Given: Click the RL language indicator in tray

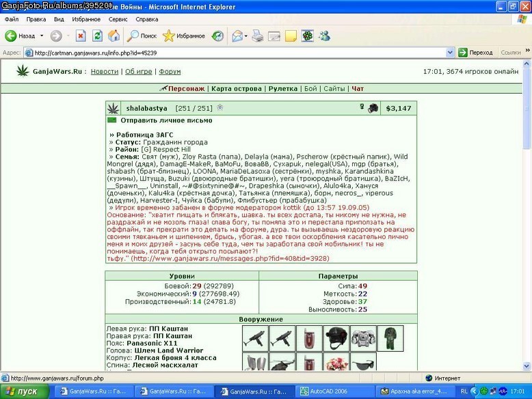Looking at the screenshot, I should click(x=464, y=391).
